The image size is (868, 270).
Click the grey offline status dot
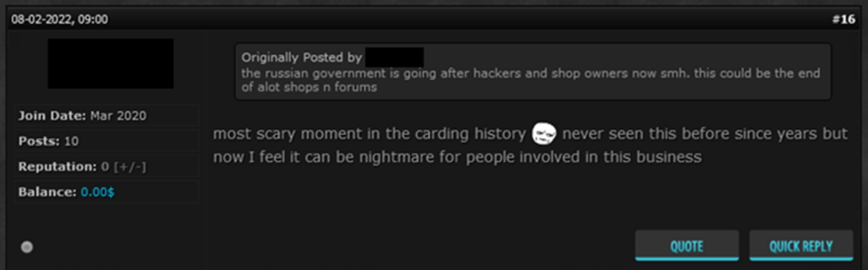coord(26,247)
